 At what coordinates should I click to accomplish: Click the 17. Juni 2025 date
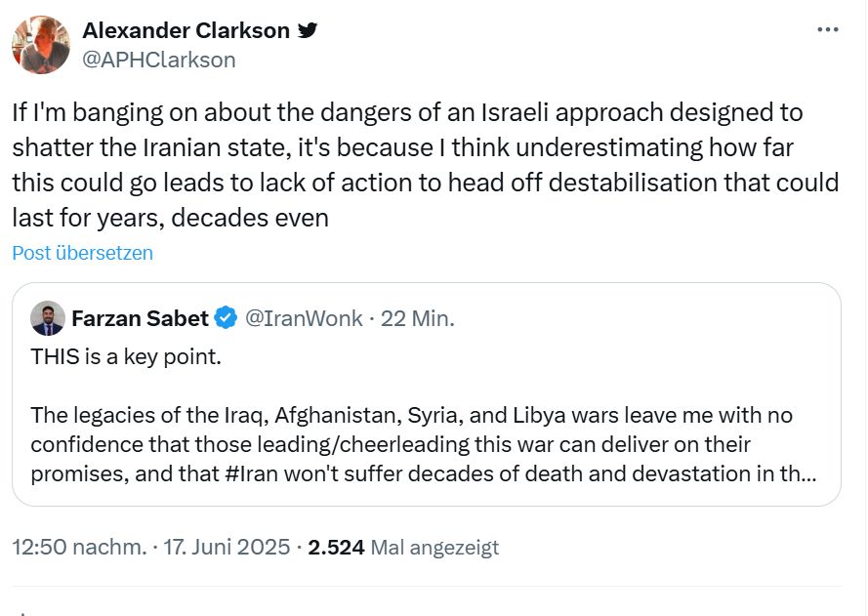click(227, 548)
